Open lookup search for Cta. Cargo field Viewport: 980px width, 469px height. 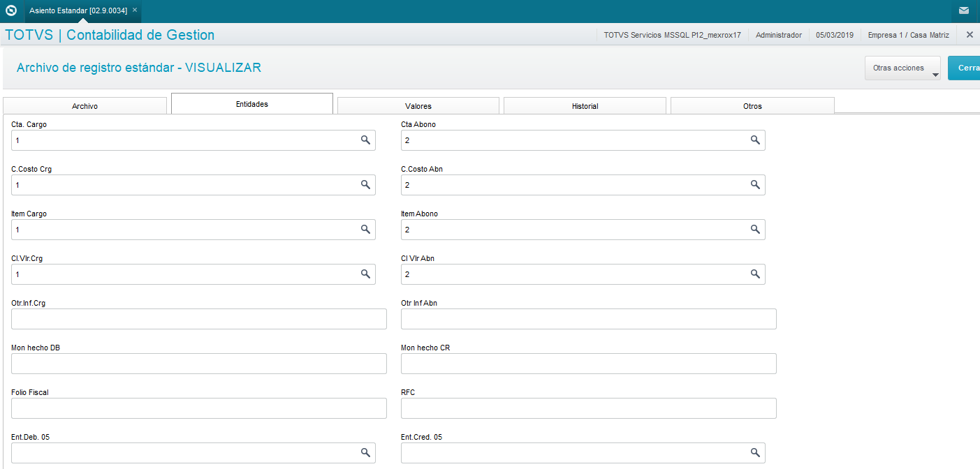point(365,140)
